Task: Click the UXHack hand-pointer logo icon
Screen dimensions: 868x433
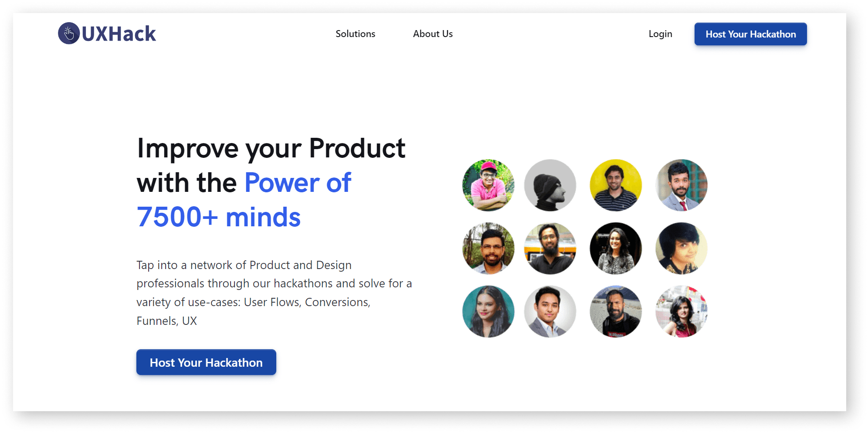Action: point(69,33)
